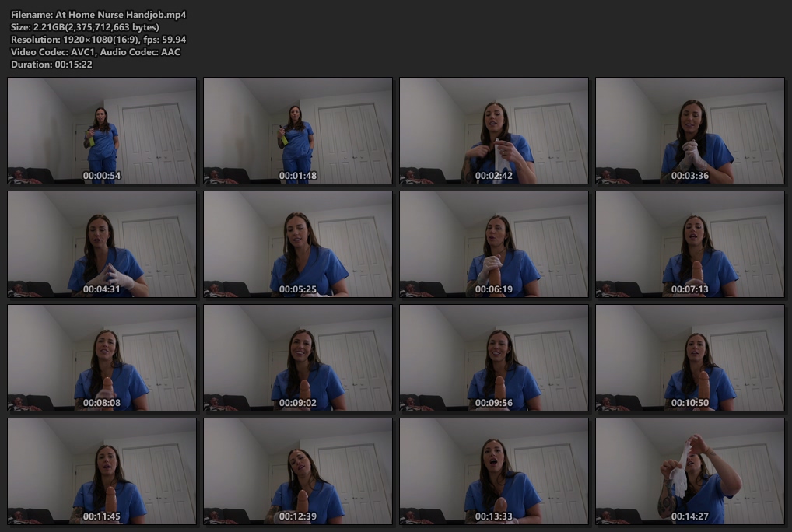Click the "Duration: 00:15:22" text line

pos(51,65)
